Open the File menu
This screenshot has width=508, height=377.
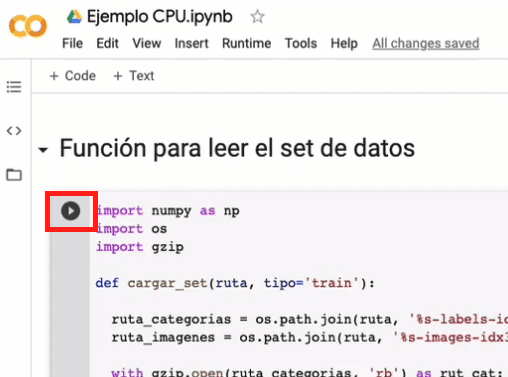click(72, 43)
